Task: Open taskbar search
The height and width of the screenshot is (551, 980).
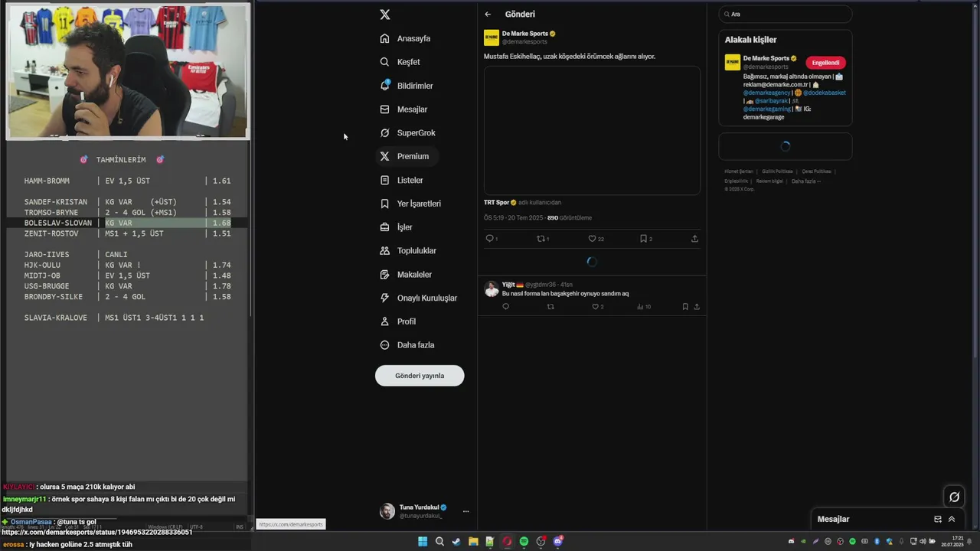Action: click(x=439, y=541)
